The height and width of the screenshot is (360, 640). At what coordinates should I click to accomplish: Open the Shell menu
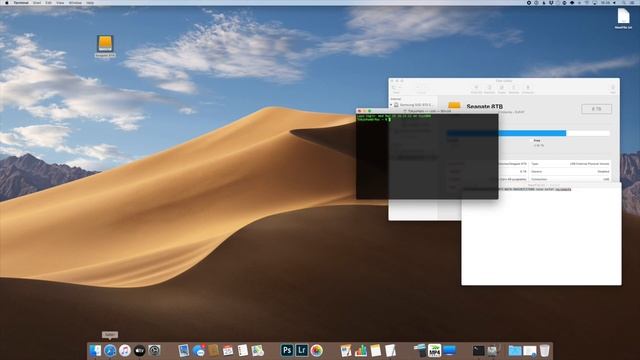coord(37,3)
